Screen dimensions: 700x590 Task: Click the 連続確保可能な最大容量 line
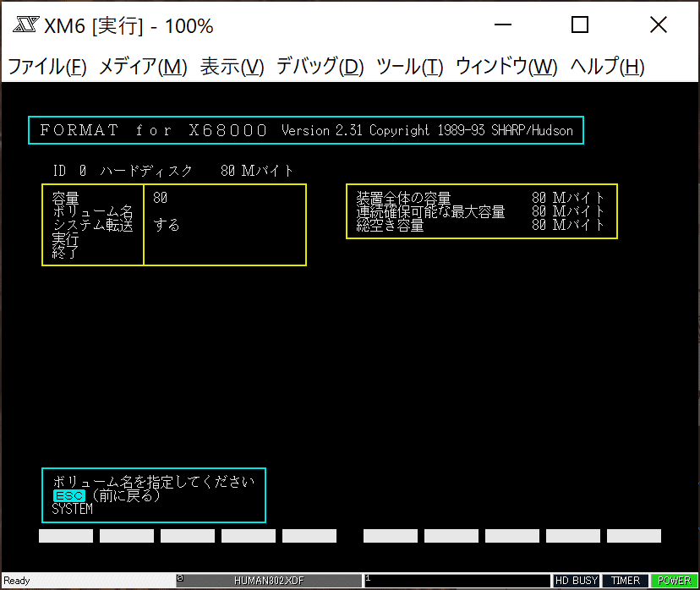click(480, 211)
